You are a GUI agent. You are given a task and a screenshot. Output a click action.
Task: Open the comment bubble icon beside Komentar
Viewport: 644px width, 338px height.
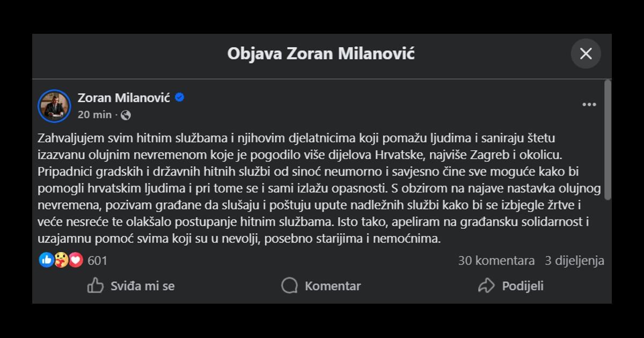290,286
